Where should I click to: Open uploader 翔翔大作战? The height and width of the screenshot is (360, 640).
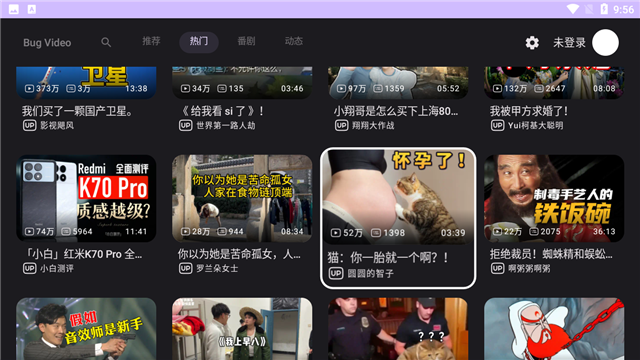(373, 125)
